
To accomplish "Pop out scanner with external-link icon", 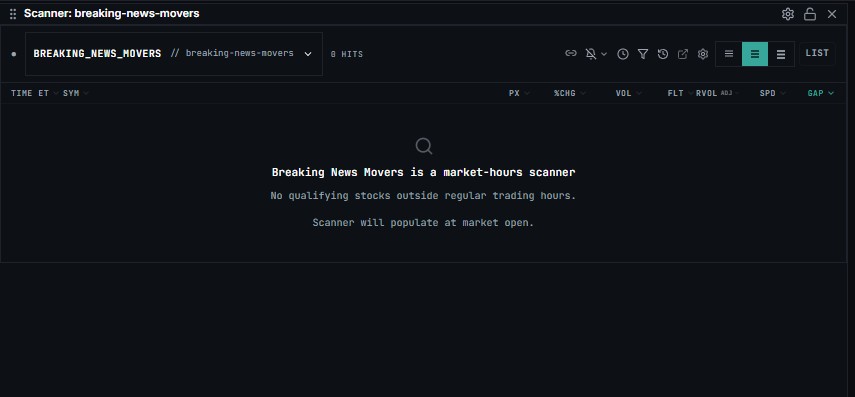I will tap(683, 53).
